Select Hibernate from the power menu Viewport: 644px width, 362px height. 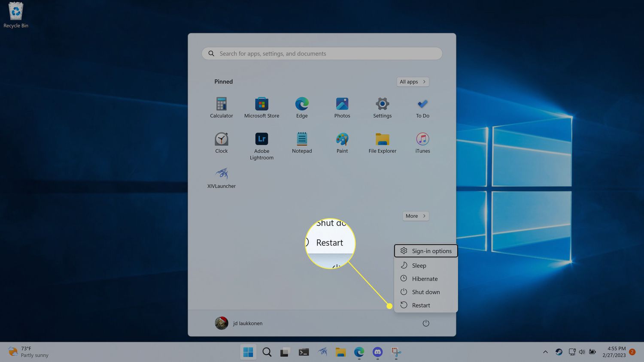click(425, 279)
